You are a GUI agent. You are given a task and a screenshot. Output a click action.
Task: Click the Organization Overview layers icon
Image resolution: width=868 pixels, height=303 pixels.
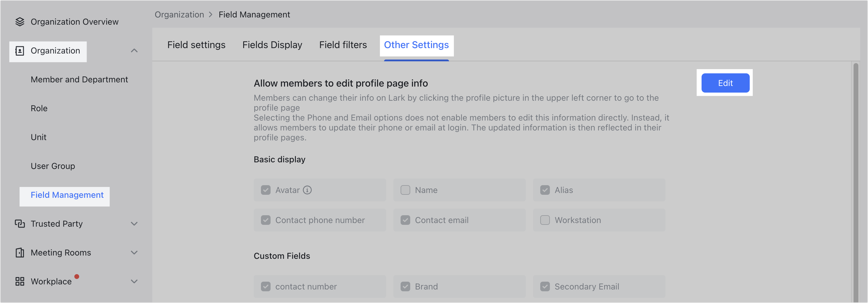tap(20, 22)
